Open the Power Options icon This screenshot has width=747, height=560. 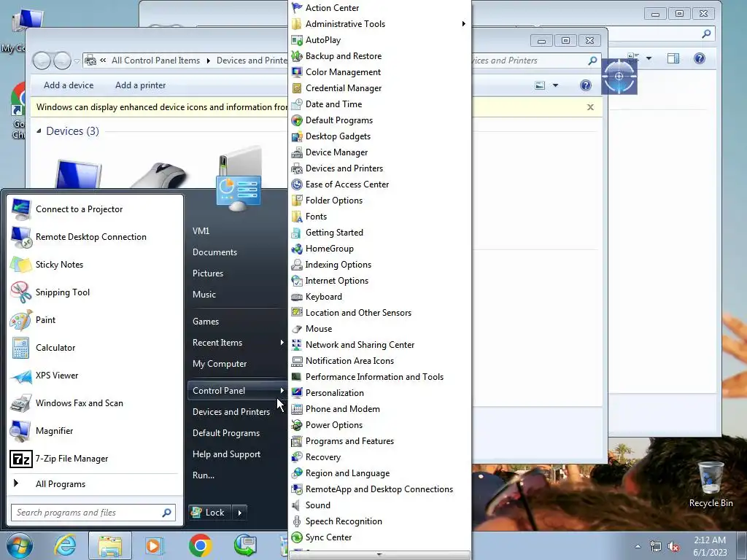tap(297, 425)
